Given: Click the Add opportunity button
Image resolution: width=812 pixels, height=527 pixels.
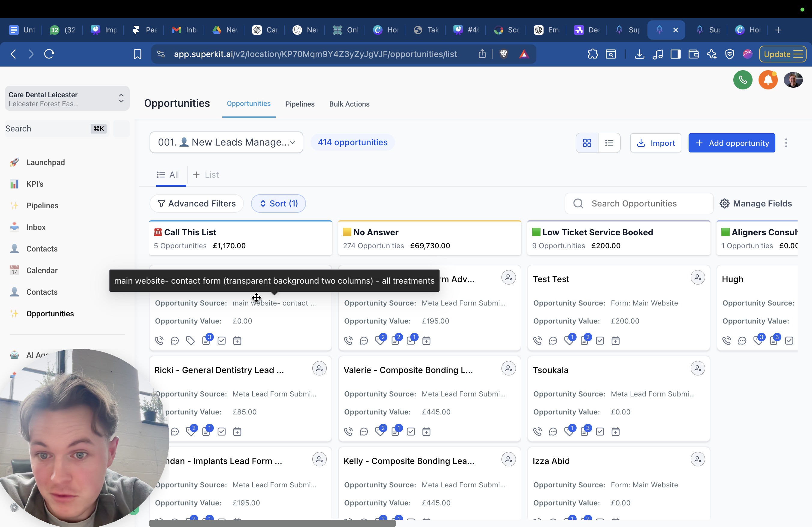Looking at the screenshot, I should (732, 143).
